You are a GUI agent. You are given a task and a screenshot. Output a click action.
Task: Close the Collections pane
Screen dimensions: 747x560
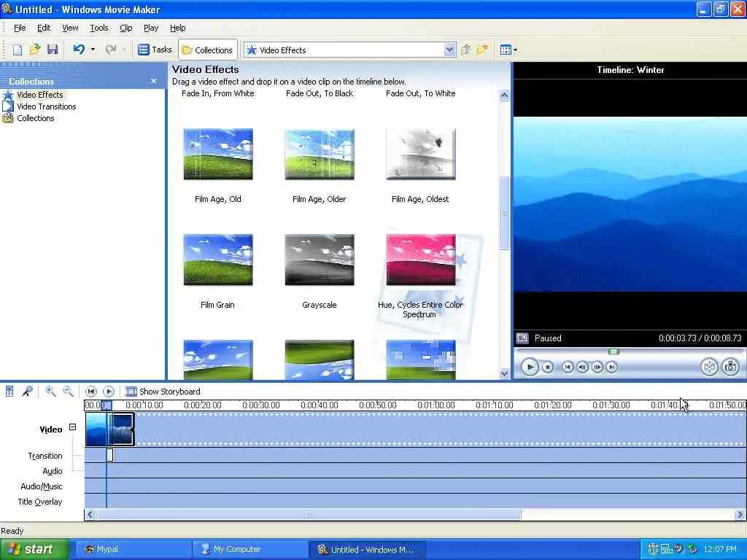pyautogui.click(x=153, y=82)
